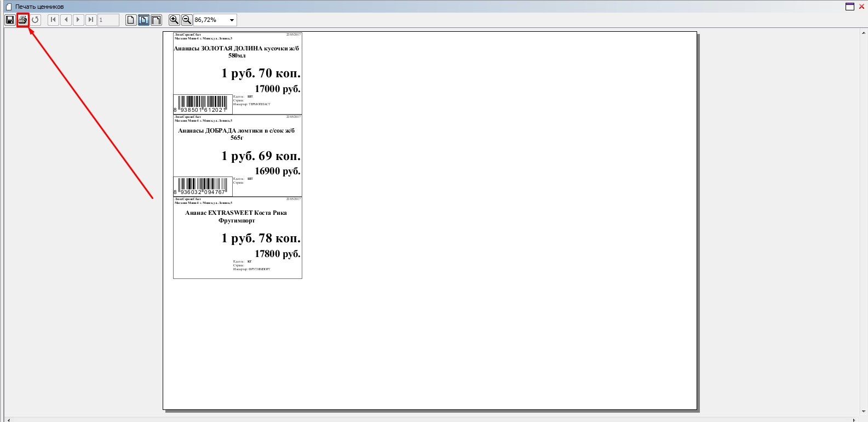Image resolution: width=868 pixels, height=422 pixels.
Task: Go to the previous page
Action: point(66,20)
